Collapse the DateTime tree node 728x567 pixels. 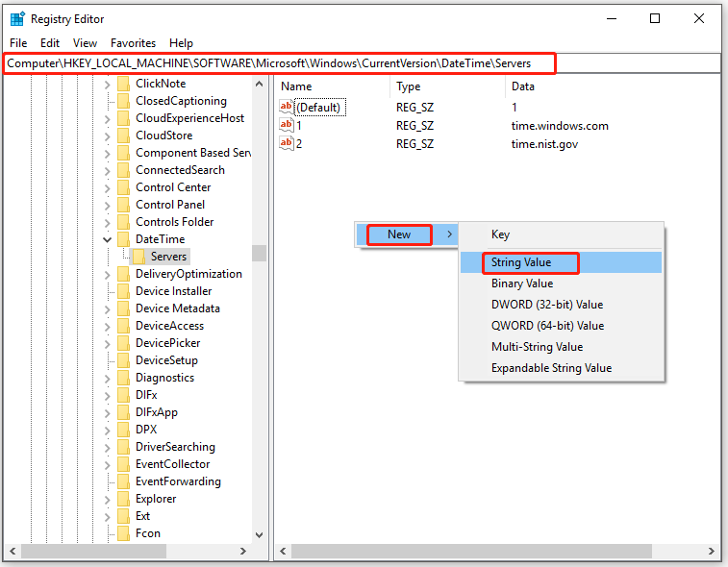108,240
